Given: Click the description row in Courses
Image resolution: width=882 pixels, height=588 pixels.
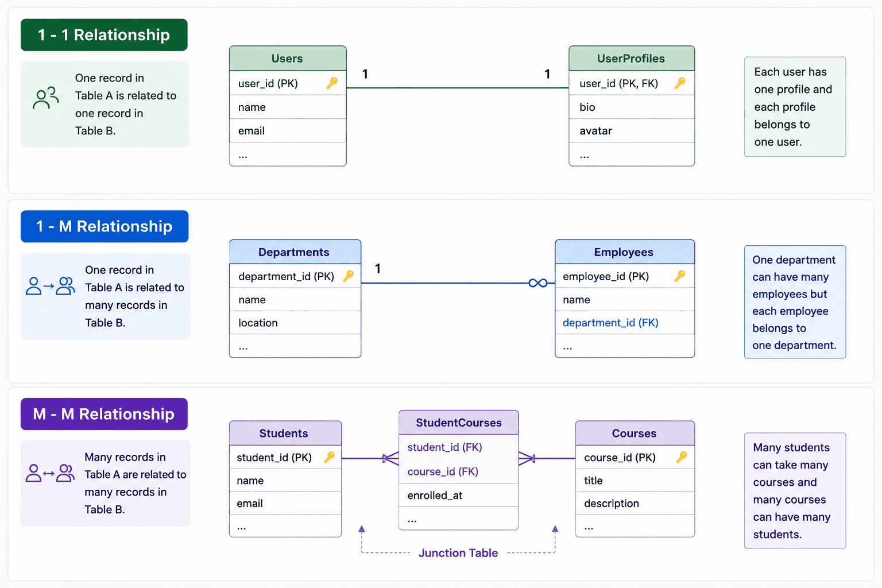Looking at the screenshot, I should tap(635, 504).
